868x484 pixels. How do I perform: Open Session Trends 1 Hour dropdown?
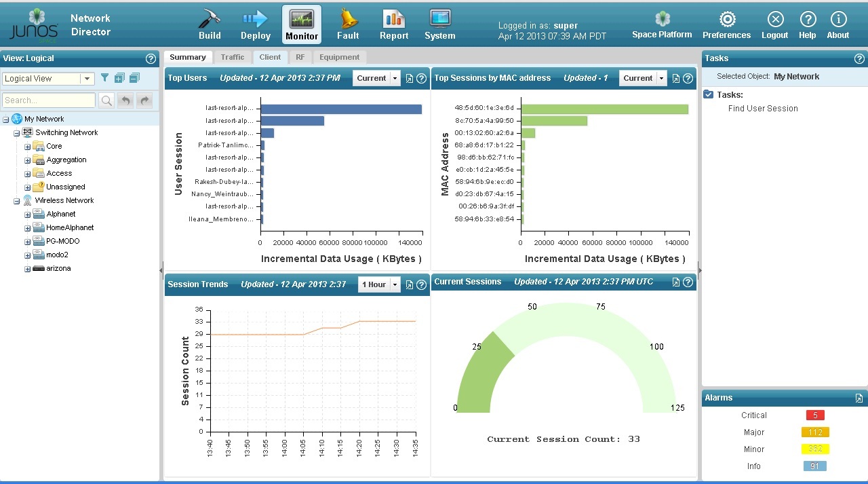click(x=395, y=284)
